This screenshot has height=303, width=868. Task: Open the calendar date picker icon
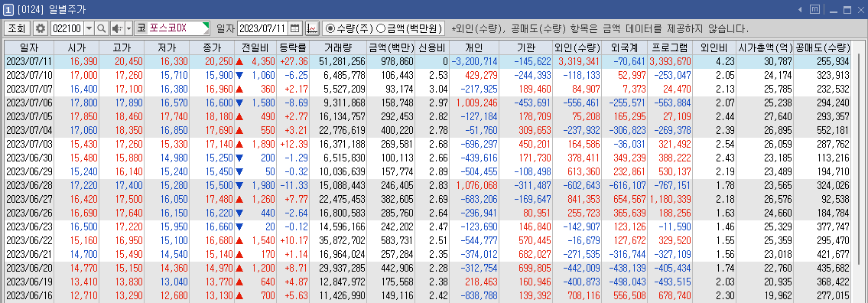(x=294, y=28)
